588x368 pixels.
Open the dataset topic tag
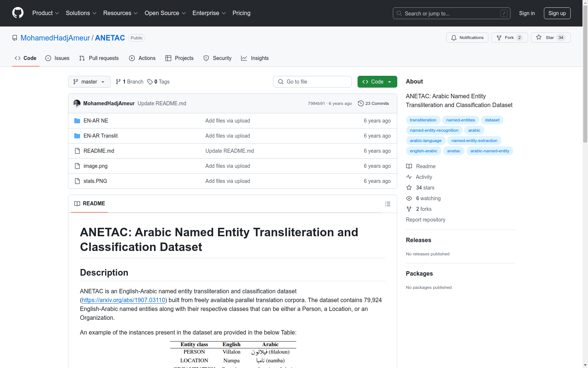[x=492, y=120]
